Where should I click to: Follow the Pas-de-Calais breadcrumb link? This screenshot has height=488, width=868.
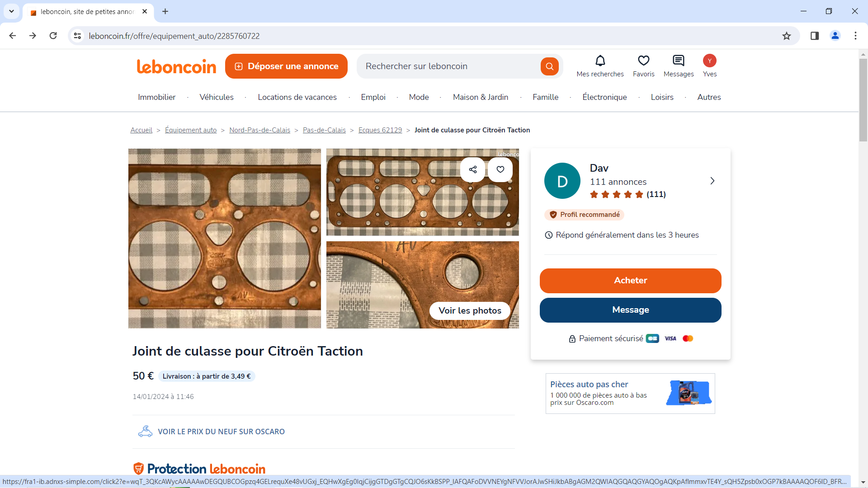[x=324, y=130]
